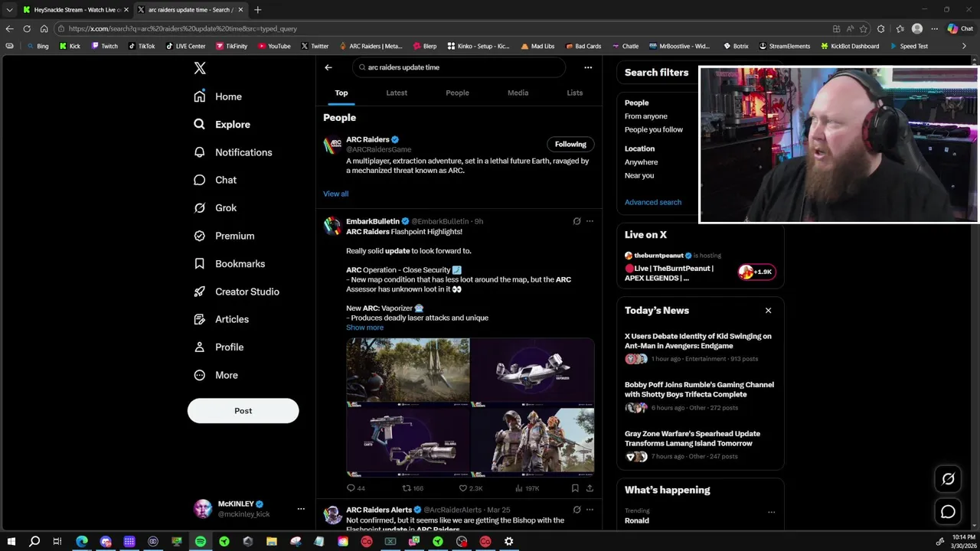Share the EmbarkBulletin post
This screenshot has width=980, height=551.
(590, 488)
